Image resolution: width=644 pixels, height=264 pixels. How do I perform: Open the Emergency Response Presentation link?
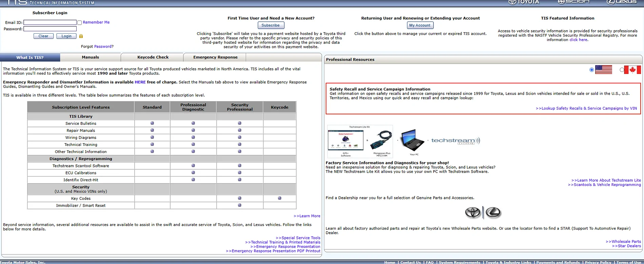click(x=285, y=247)
